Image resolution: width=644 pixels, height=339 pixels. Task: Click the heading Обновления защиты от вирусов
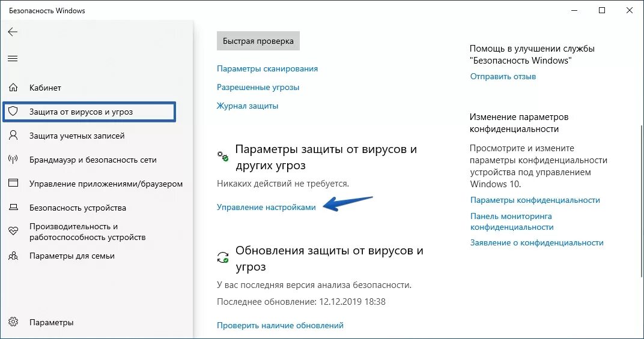click(x=329, y=258)
